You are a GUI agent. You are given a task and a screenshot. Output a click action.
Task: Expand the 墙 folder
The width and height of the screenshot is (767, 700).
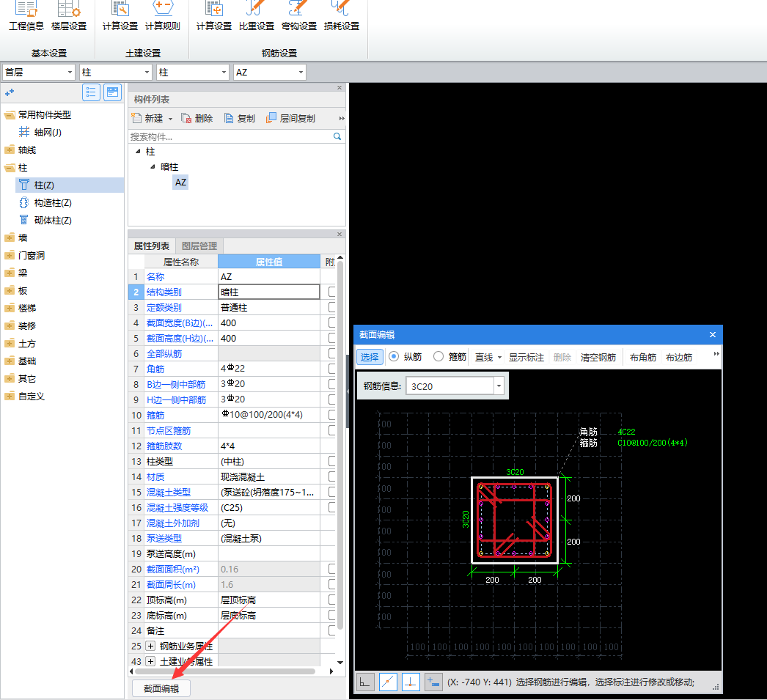10,238
